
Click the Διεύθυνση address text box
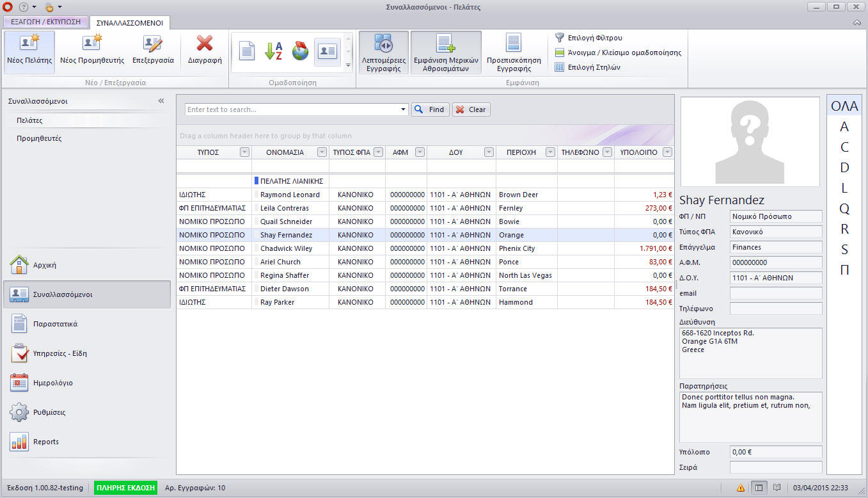pos(751,353)
